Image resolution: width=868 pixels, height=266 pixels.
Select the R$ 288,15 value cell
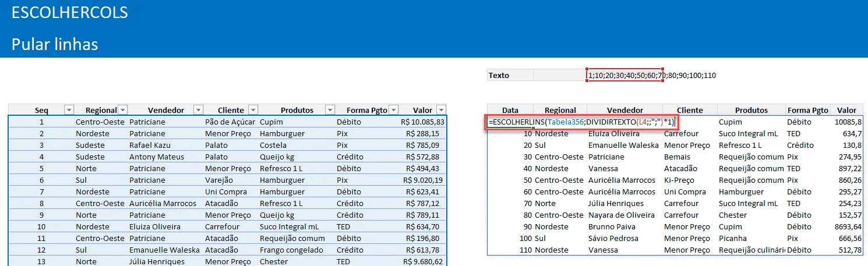coord(422,134)
